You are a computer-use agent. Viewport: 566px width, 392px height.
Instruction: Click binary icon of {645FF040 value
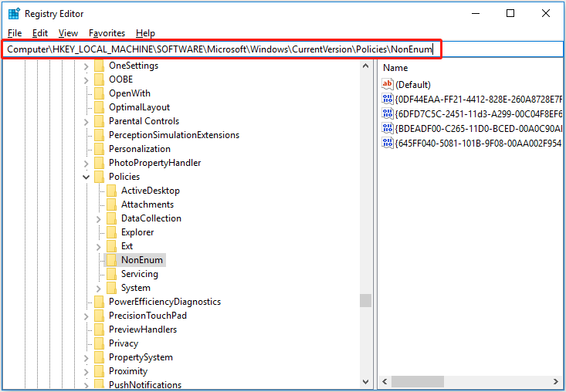tap(388, 144)
